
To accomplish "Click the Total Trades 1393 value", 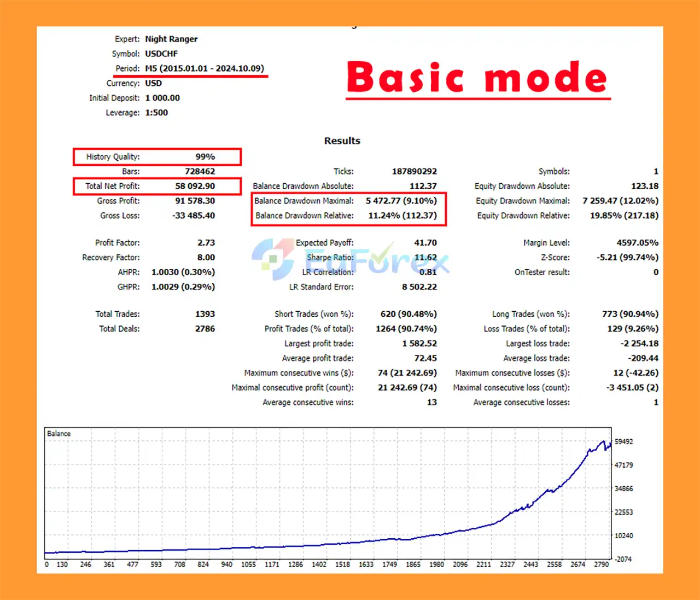I will point(205,314).
